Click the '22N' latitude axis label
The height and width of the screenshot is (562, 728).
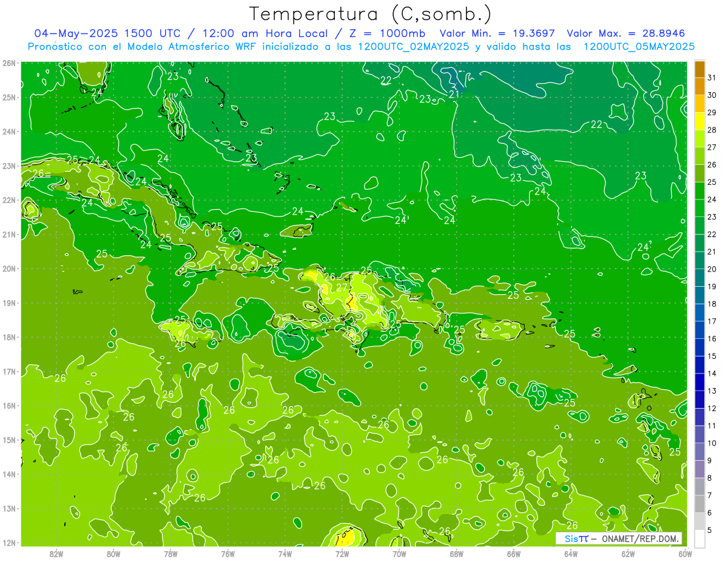[9, 200]
